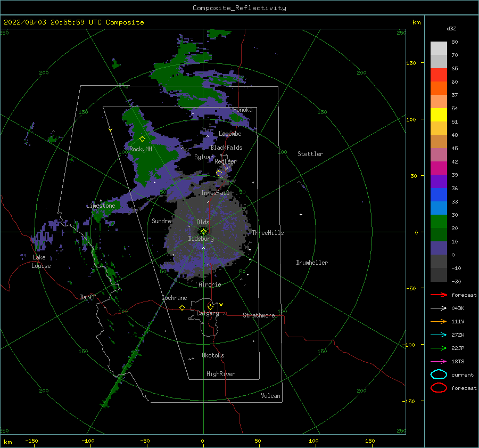The height and width of the screenshot is (448, 479).
Task: Click the 'Olds' map label
Action: 203,222
